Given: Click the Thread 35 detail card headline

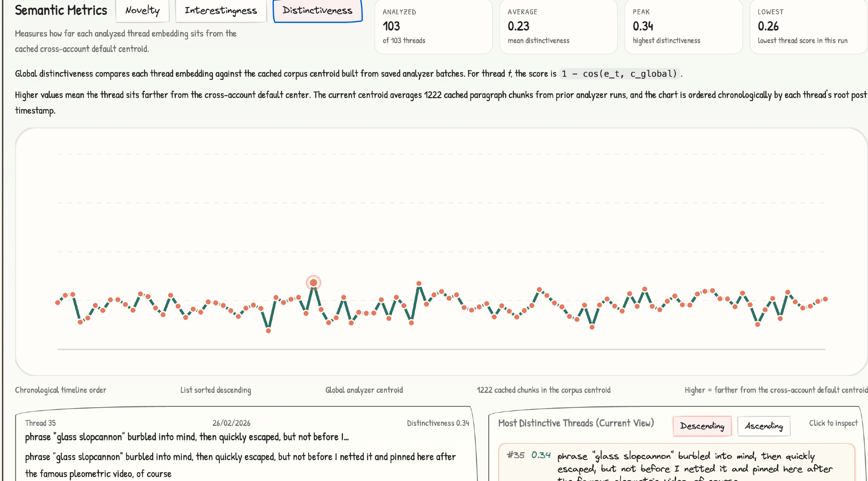Looking at the screenshot, I should point(187,437).
